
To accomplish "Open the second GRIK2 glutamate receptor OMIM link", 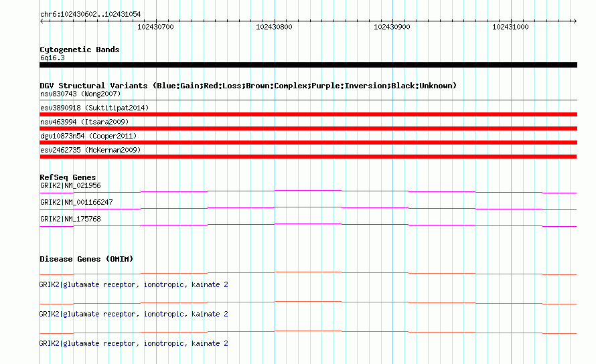I will click(x=133, y=314).
